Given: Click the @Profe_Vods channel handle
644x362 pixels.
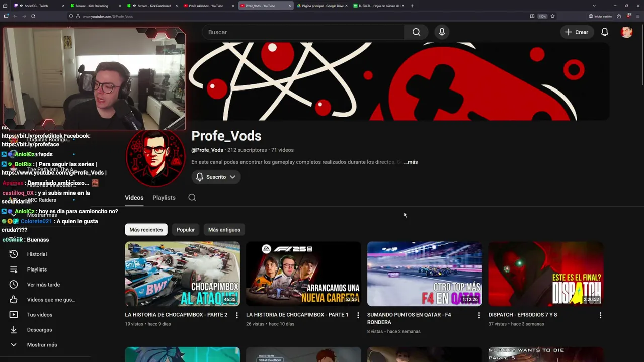Looking at the screenshot, I should point(207,150).
